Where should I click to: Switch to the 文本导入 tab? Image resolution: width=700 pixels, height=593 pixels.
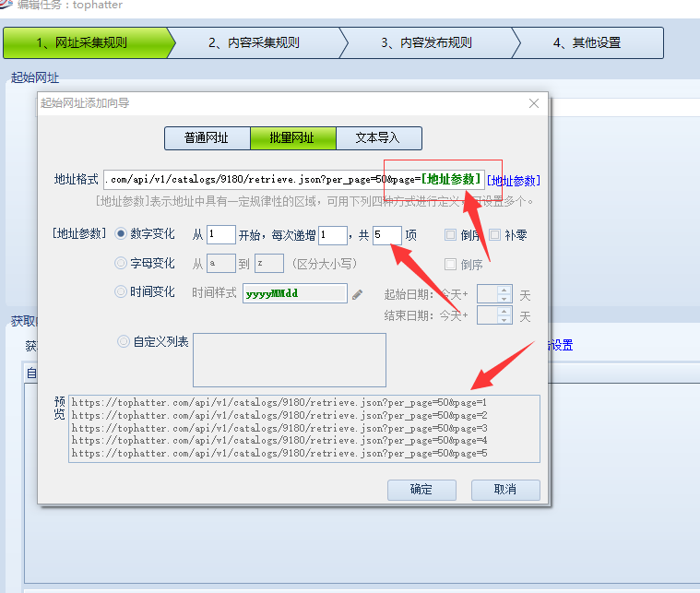378,138
